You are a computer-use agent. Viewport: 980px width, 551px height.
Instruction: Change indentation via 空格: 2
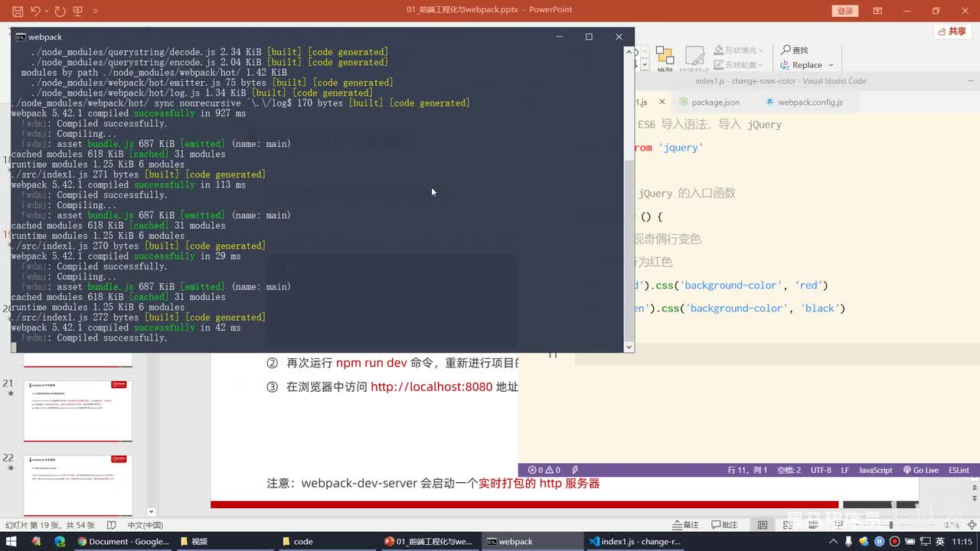pyautogui.click(x=789, y=470)
